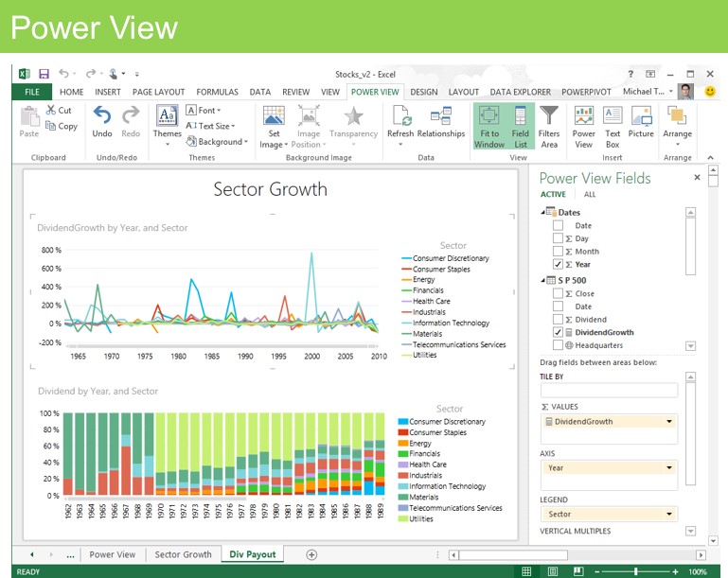Viewport: 728px width, 578px height.
Task: Click the large Redo button in ribbon
Action: coord(131,115)
